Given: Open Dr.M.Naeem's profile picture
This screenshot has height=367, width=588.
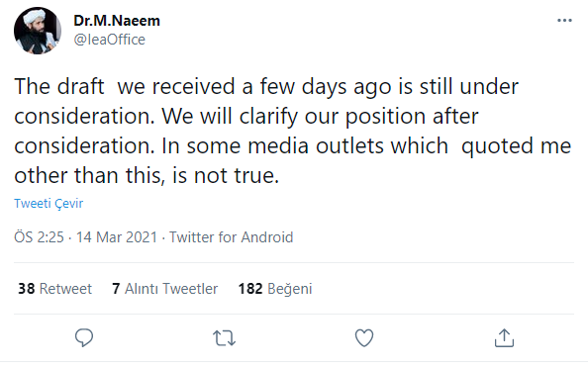Looking at the screenshot, I should 38,31.
